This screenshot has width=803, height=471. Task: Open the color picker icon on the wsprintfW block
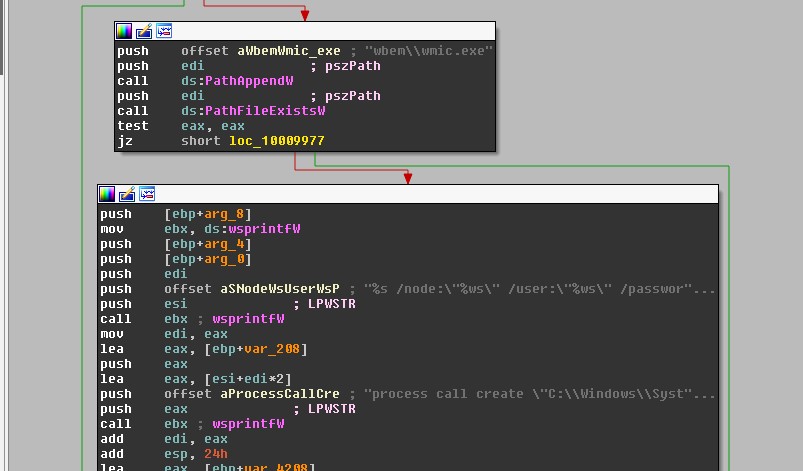tap(106, 194)
